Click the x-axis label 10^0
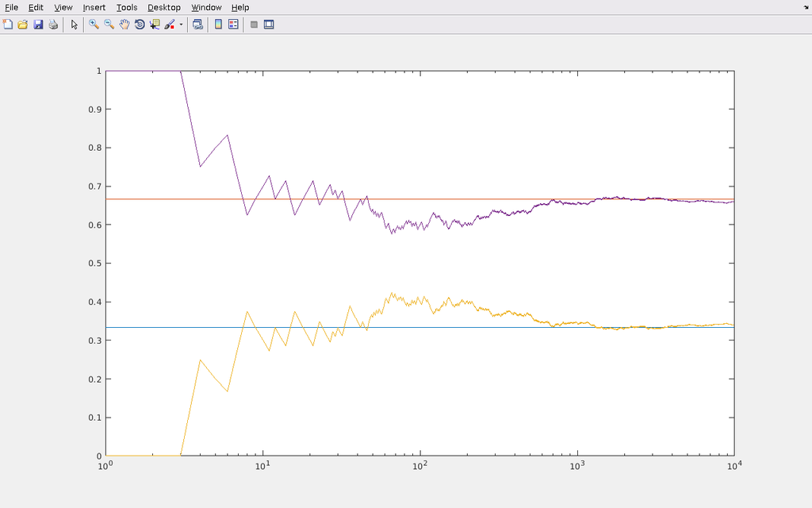 (x=105, y=465)
